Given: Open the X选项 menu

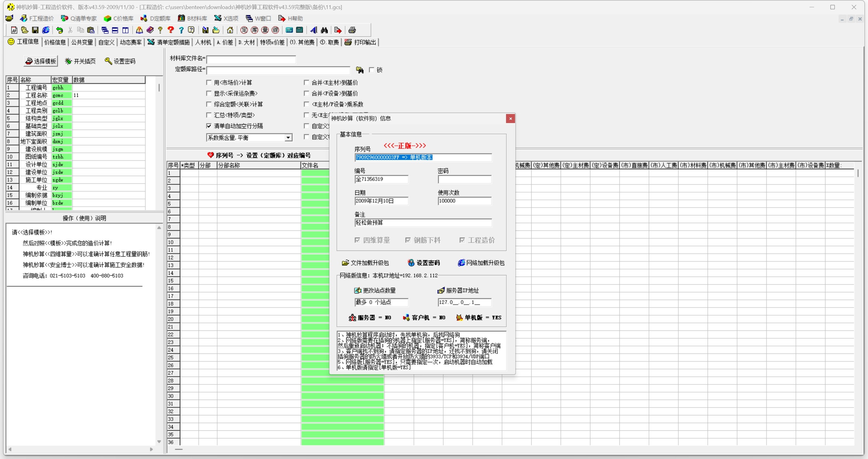Looking at the screenshot, I should pyautogui.click(x=226, y=18).
